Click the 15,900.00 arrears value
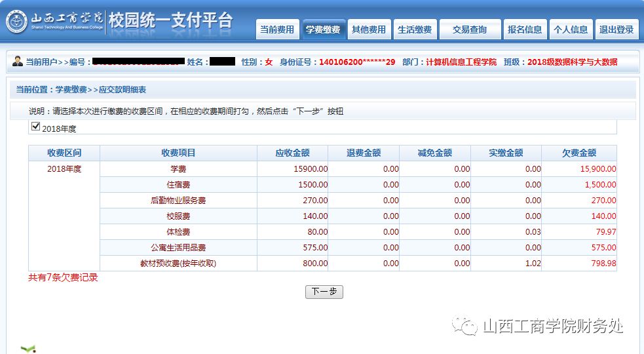The height and width of the screenshot is (354, 644). point(598,169)
